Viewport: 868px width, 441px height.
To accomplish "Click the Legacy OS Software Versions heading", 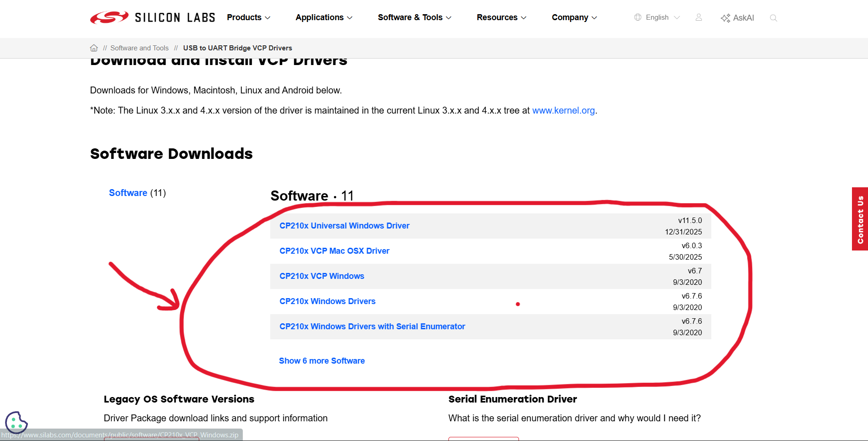I will [179, 399].
